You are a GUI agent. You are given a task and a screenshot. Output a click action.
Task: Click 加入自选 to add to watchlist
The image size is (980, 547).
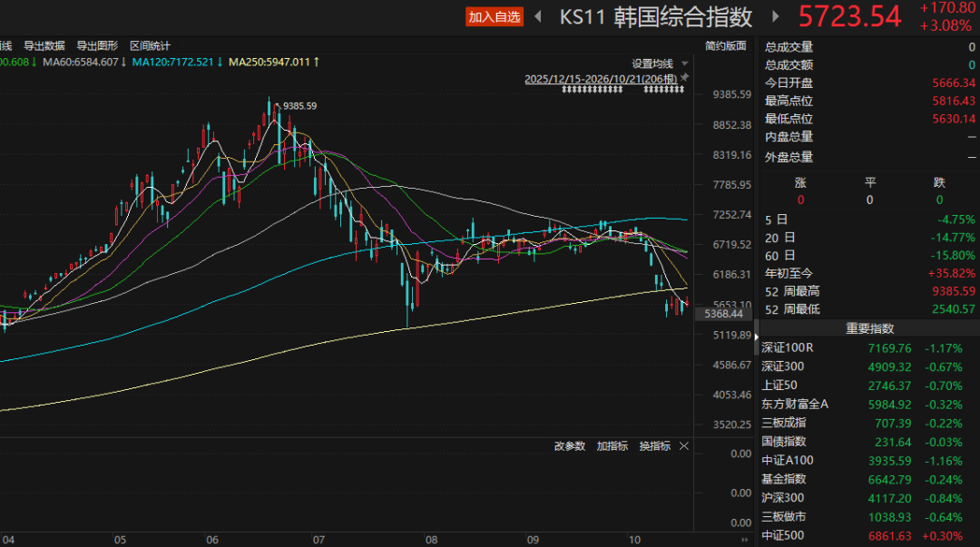(x=495, y=17)
